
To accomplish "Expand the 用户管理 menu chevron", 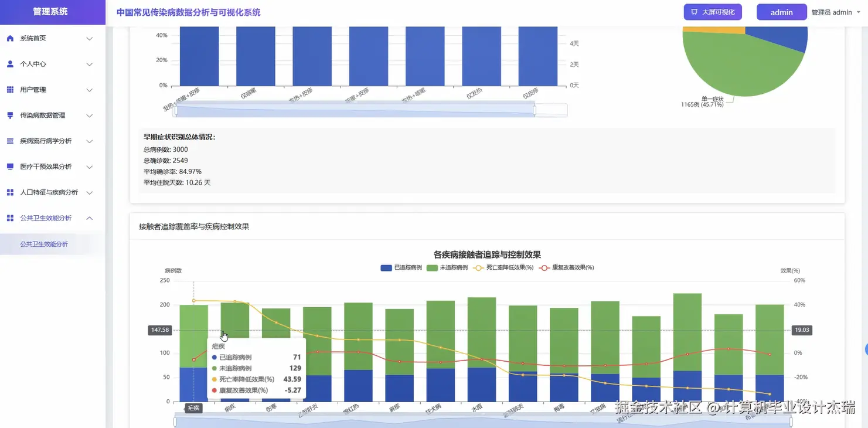I will (x=90, y=90).
